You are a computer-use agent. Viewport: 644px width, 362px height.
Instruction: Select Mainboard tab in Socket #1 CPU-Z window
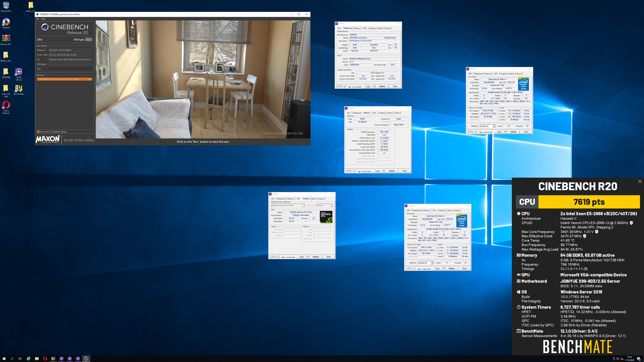click(479, 74)
